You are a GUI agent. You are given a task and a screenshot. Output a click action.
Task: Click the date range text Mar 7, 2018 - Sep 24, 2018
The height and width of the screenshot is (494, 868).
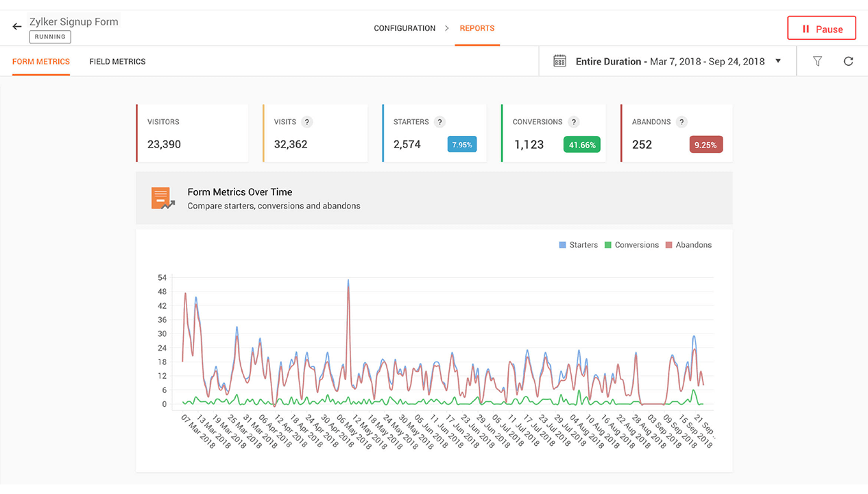pyautogui.click(x=708, y=62)
